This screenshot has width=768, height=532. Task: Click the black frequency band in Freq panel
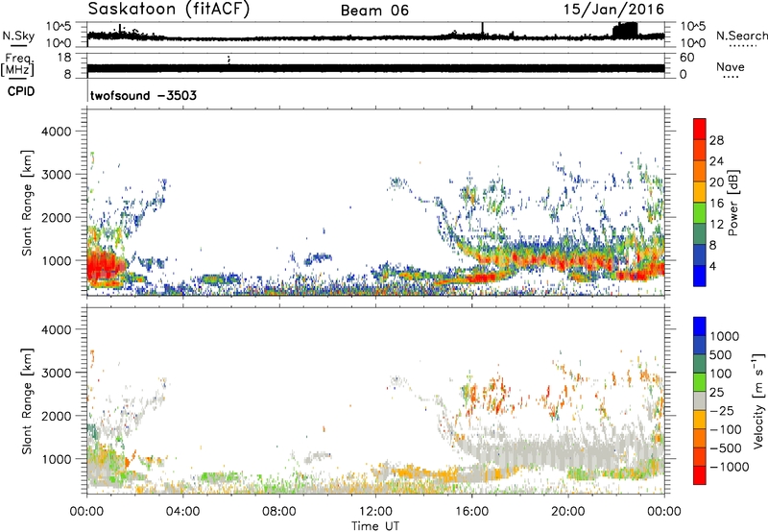[375, 68]
